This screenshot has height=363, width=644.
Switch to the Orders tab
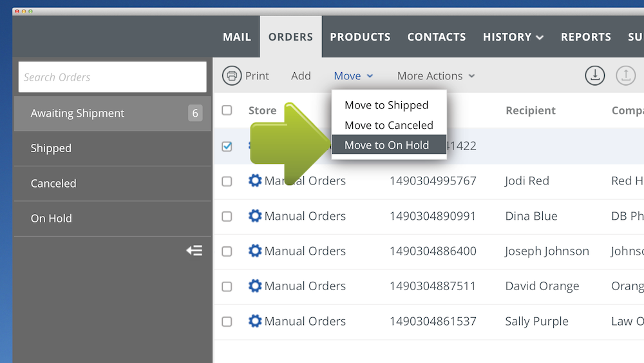pos(290,37)
